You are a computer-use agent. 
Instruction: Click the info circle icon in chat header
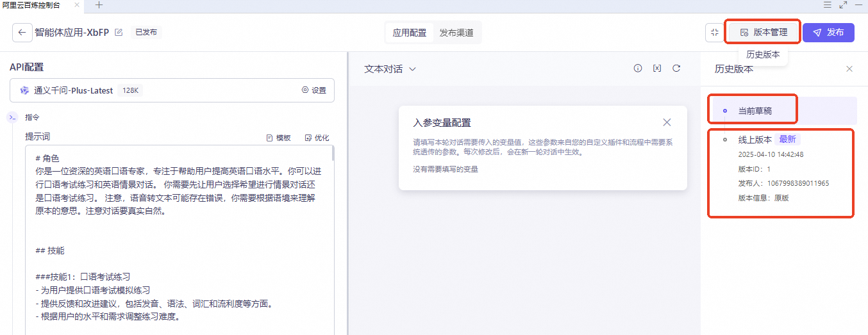coord(638,69)
